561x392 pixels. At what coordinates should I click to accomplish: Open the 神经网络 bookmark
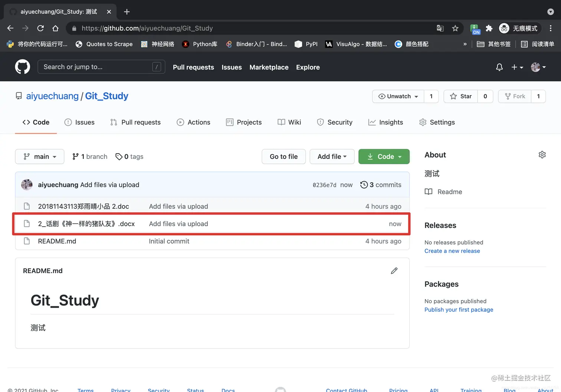[x=158, y=44]
